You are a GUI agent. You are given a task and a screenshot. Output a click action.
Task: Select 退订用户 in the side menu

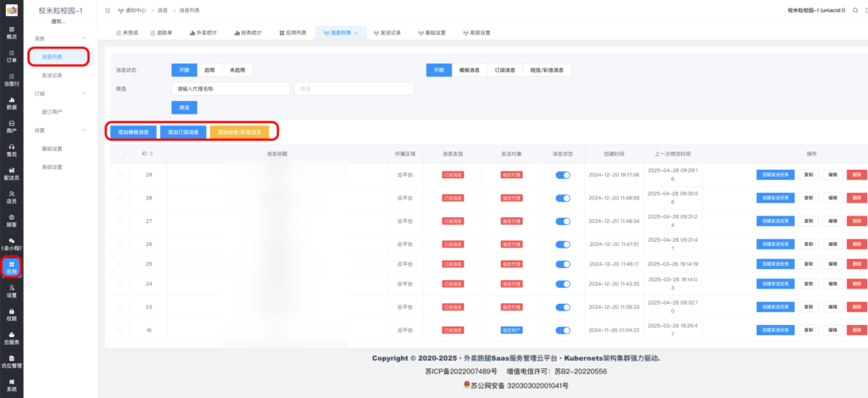[x=52, y=112]
